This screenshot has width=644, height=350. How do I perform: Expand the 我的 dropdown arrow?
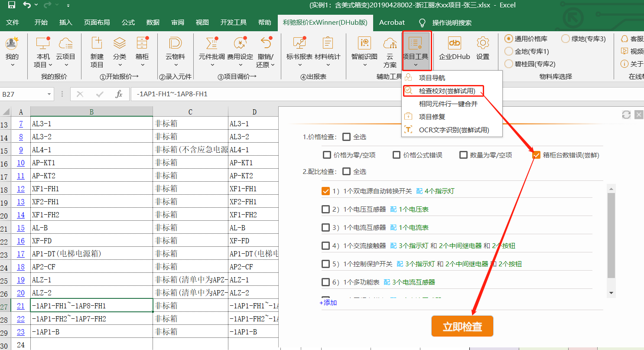12,65
